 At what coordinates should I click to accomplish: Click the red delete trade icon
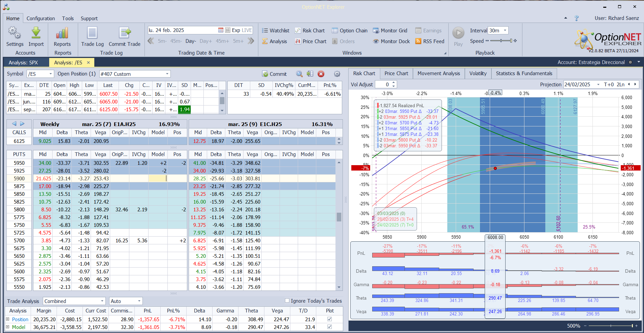[x=321, y=74]
